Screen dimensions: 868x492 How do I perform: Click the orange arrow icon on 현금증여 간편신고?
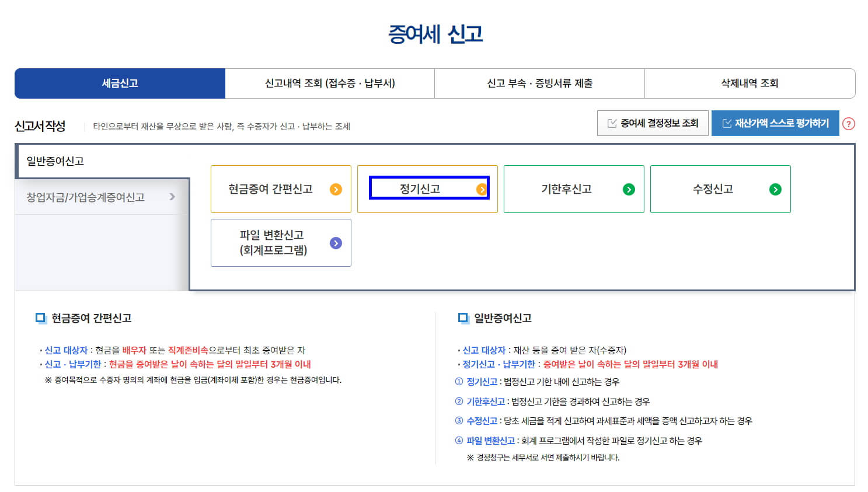(x=336, y=189)
